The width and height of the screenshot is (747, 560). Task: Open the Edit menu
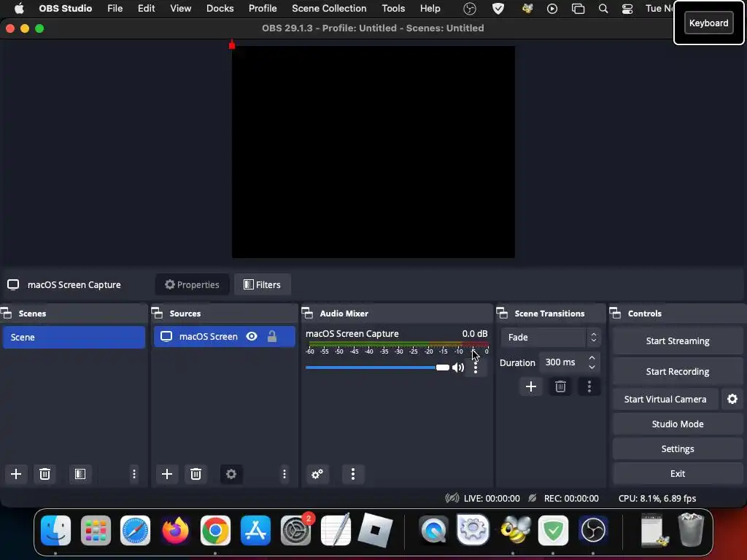[146, 9]
